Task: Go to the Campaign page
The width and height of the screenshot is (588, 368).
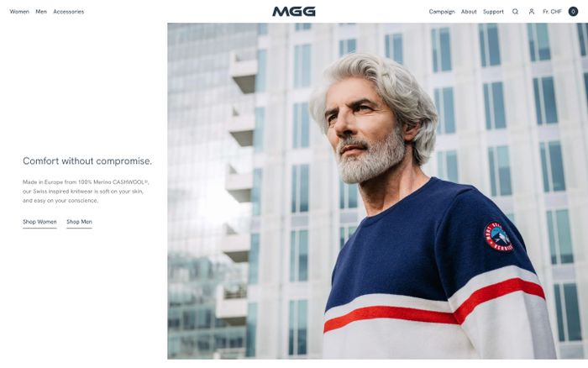Action: (x=442, y=12)
